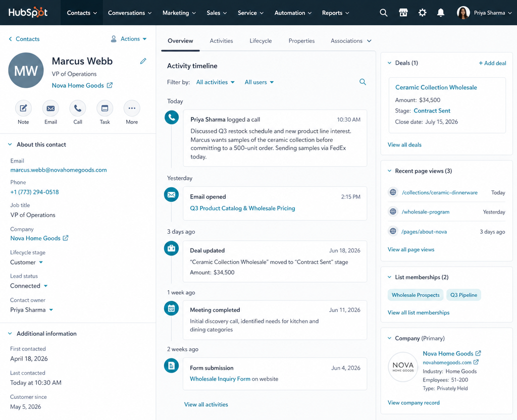Open the Marketing navigation menu
Screen dimensions: 517x420
coord(179,13)
